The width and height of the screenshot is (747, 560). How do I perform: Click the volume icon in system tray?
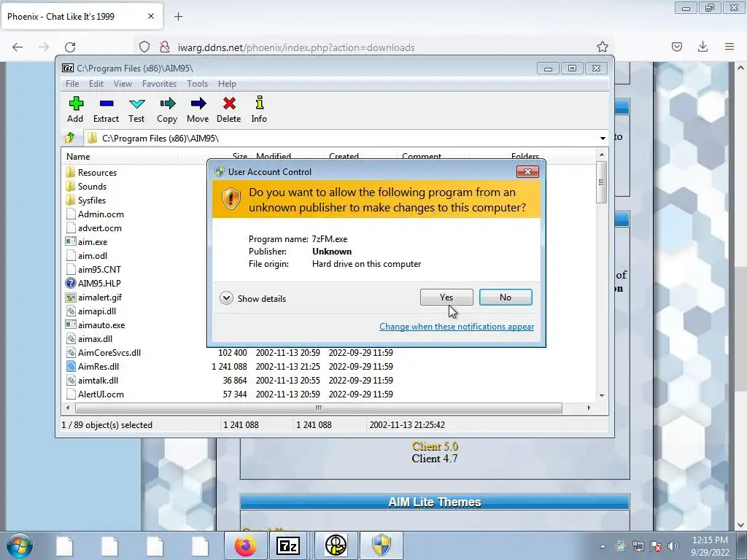click(673, 546)
